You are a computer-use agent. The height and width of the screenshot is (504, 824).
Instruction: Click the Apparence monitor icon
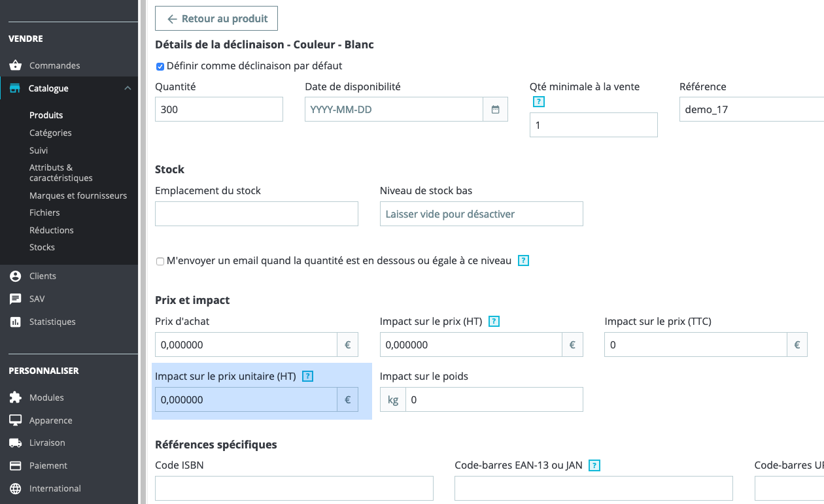click(x=16, y=420)
